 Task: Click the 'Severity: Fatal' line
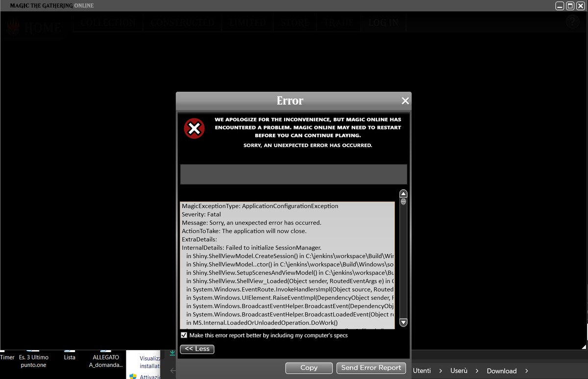click(x=201, y=214)
